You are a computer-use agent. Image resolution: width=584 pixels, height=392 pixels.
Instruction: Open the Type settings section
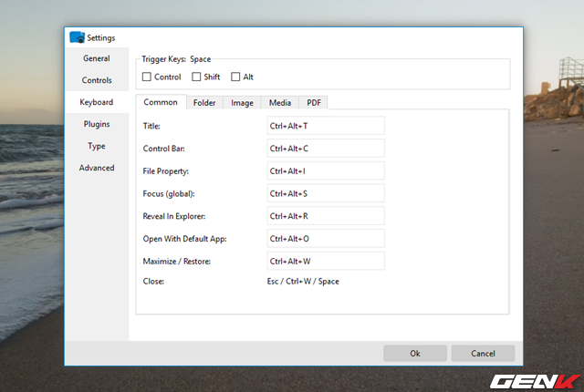pyautogui.click(x=97, y=146)
